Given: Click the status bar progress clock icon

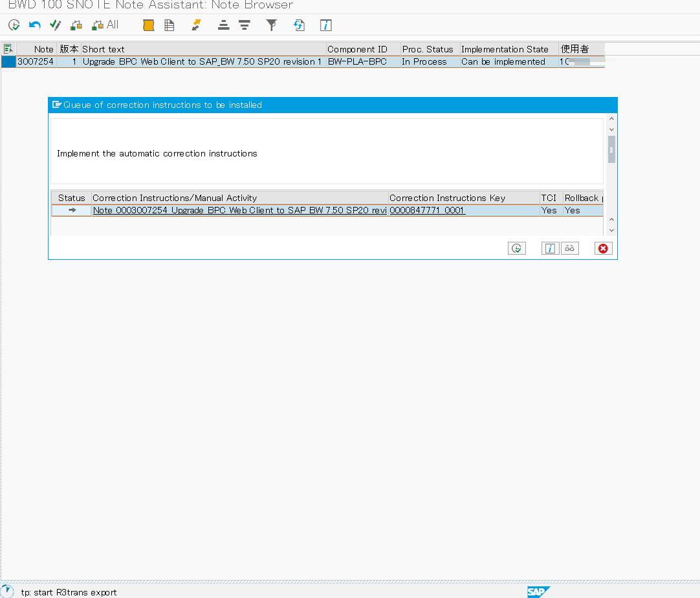Looking at the screenshot, I should pyautogui.click(x=7, y=591).
